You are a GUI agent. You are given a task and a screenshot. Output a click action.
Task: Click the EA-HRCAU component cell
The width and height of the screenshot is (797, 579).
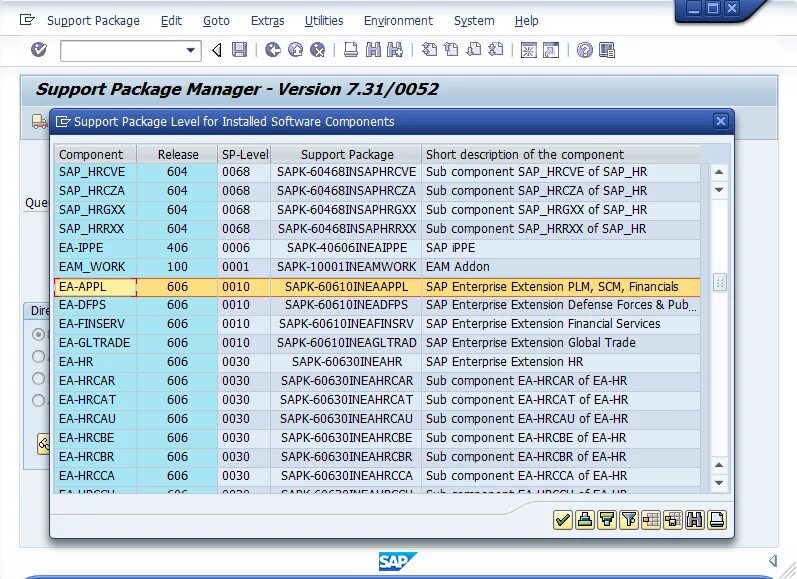click(x=95, y=418)
